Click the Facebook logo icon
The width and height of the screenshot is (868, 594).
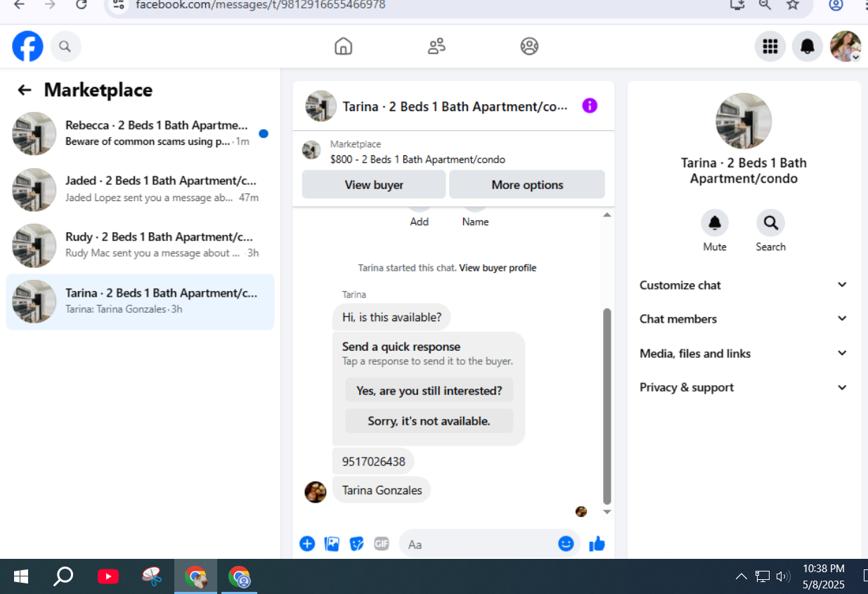(x=27, y=46)
